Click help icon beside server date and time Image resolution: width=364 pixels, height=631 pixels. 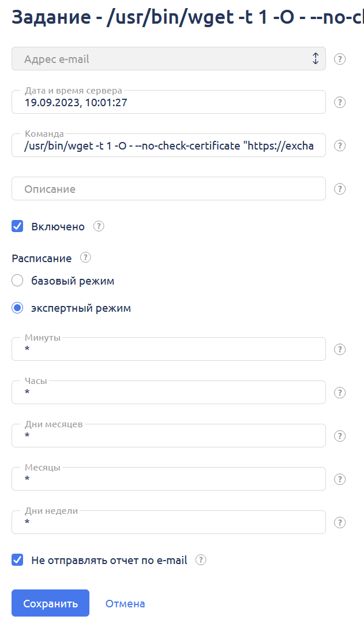pyautogui.click(x=340, y=102)
